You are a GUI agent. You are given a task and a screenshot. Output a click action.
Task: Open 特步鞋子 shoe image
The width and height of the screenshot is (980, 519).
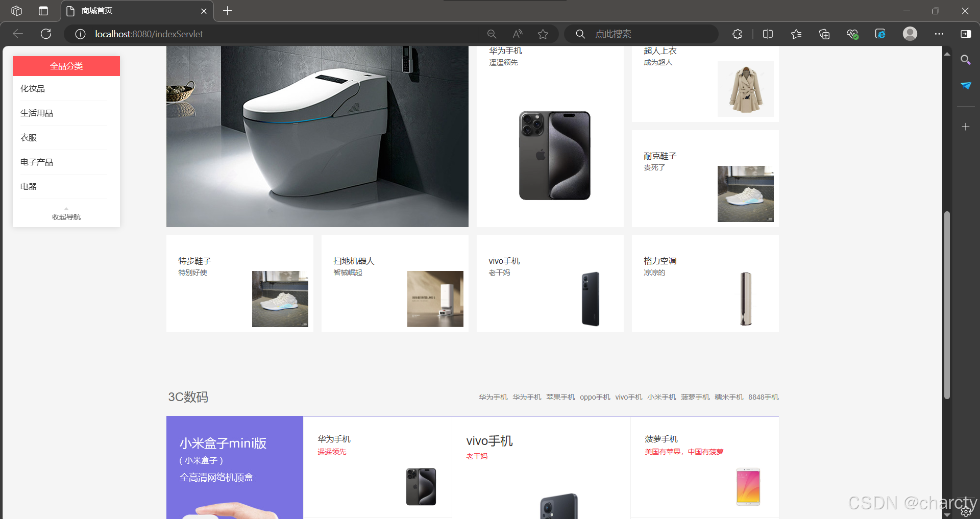tap(280, 299)
